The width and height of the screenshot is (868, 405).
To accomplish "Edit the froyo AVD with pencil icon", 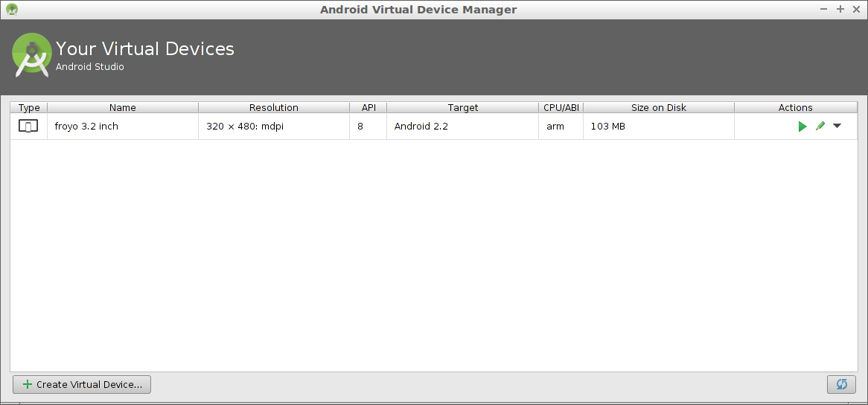I will tap(820, 127).
